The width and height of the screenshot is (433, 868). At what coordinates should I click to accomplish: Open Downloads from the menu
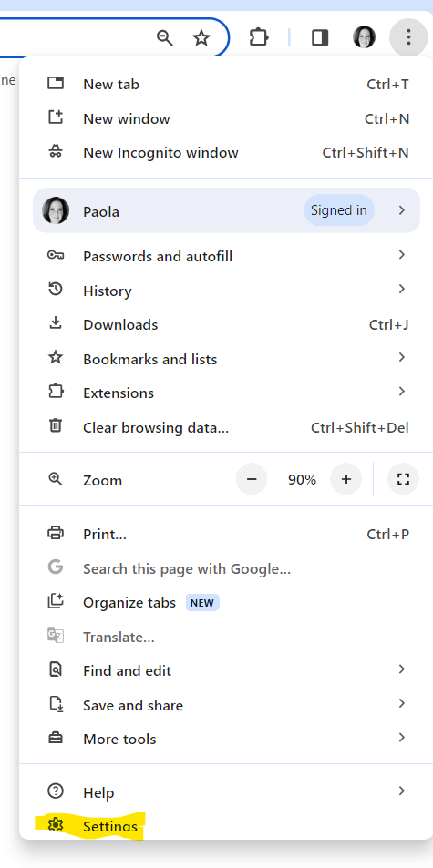click(226, 324)
